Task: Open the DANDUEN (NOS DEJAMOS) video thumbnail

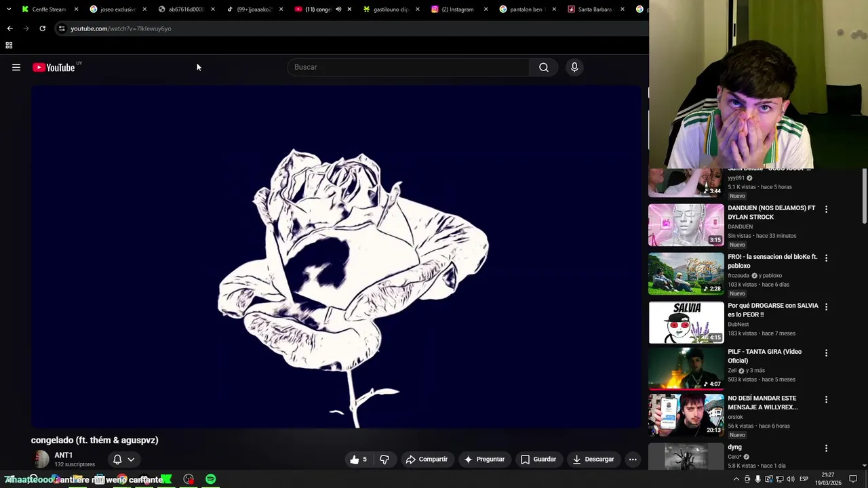Action: (x=686, y=225)
